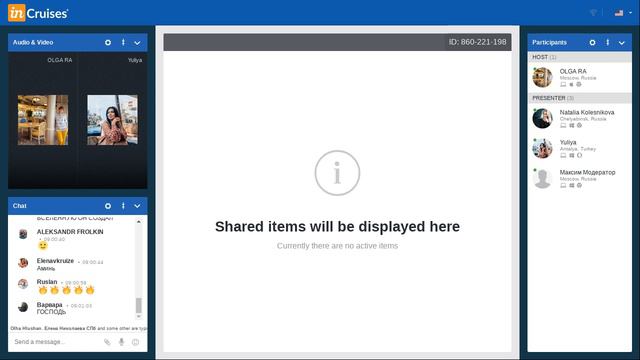Select Максим Модератор name in participants
This screenshot has width=640, height=360.
(x=587, y=172)
